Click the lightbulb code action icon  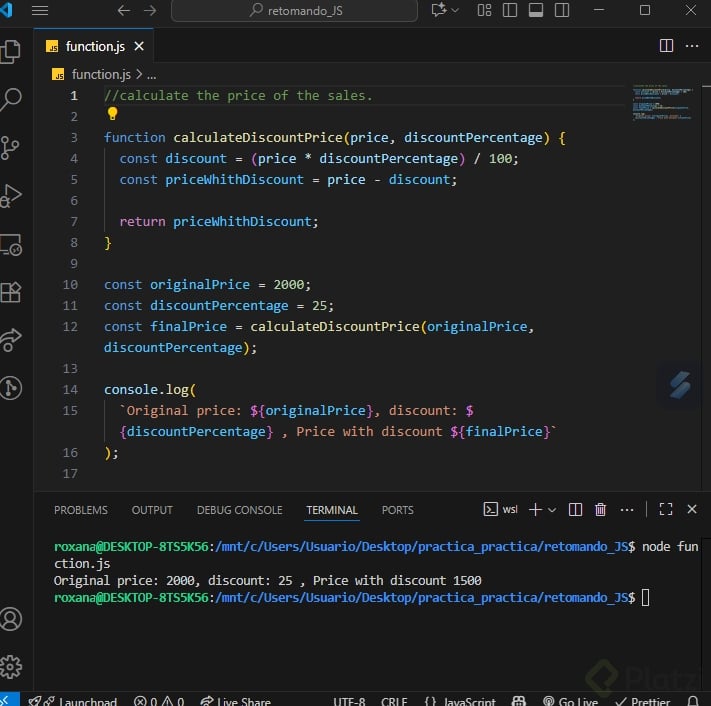pos(112,115)
